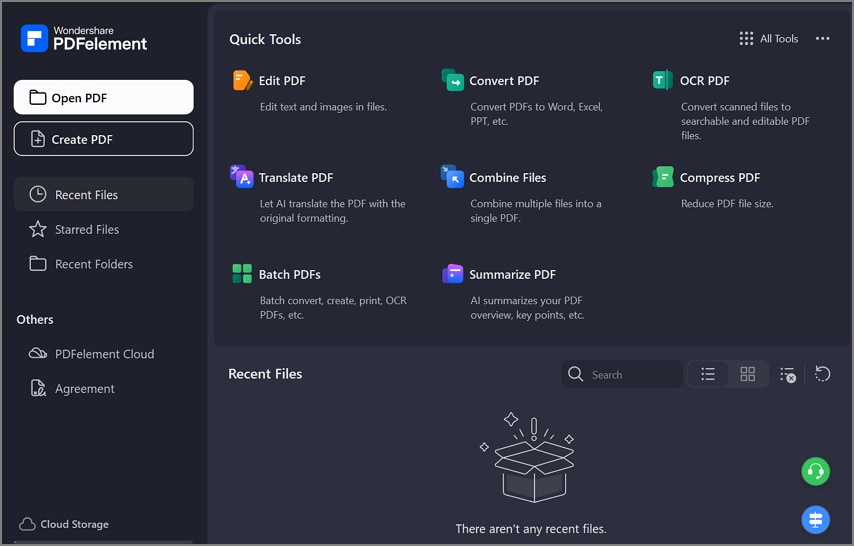Click the All Tools grid icon

pyautogui.click(x=746, y=39)
